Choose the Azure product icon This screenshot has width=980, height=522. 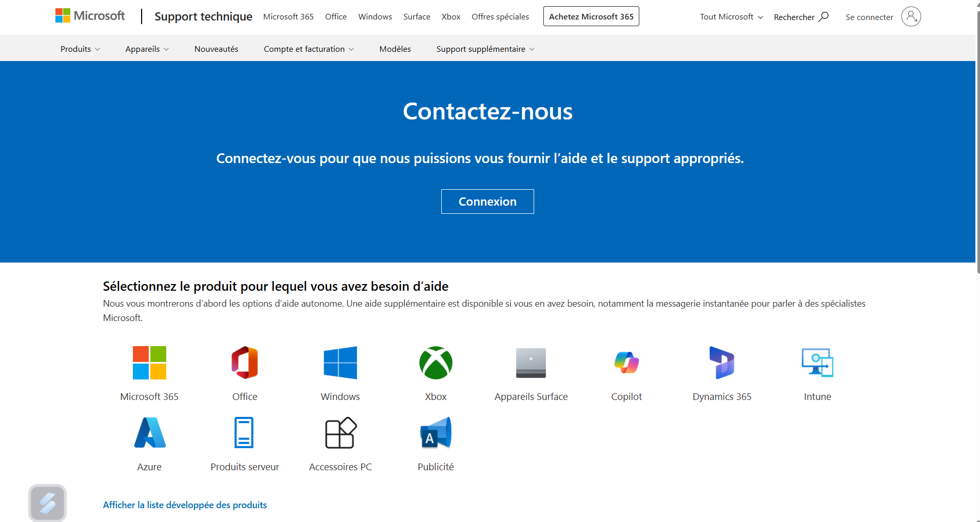[149, 433]
